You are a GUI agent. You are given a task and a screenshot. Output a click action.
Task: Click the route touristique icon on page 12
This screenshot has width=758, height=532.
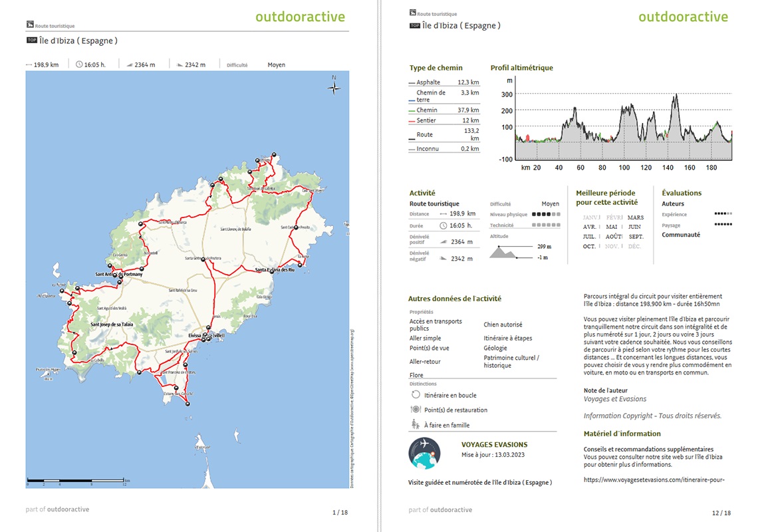pyautogui.click(x=413, y=13)
